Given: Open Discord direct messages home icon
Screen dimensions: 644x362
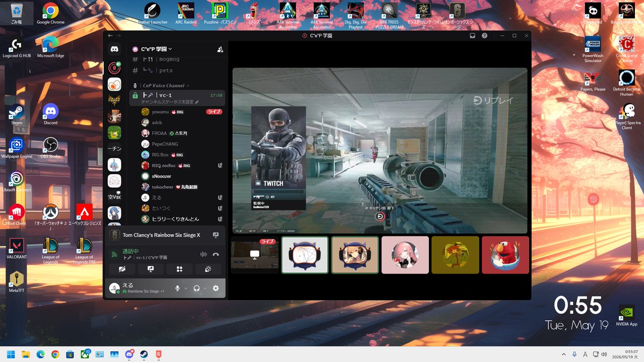Looking at the screenshot, I should (x=114, y=49).
